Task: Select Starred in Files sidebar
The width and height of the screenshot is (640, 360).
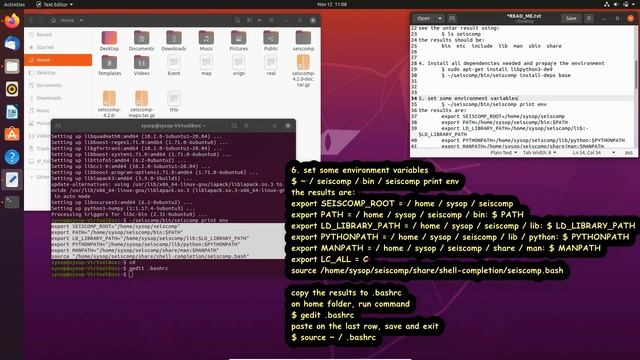Action: (x=58, y=47)
